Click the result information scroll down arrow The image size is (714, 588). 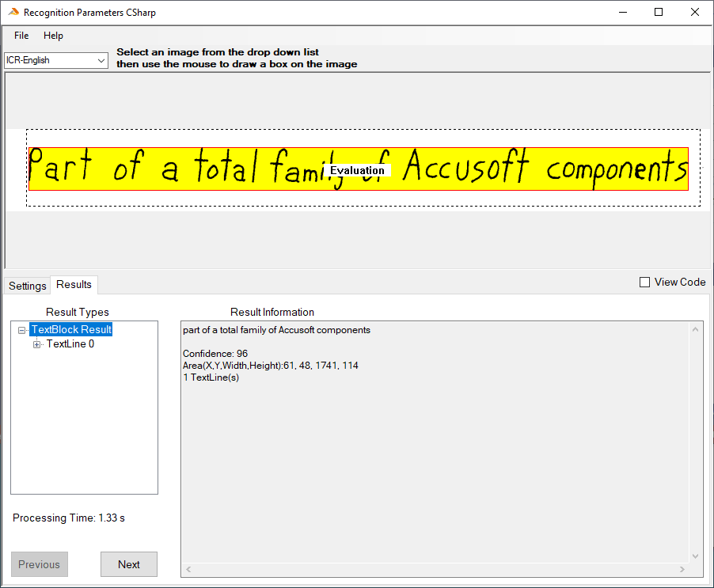pyautogui.click(x=695, y=556)
